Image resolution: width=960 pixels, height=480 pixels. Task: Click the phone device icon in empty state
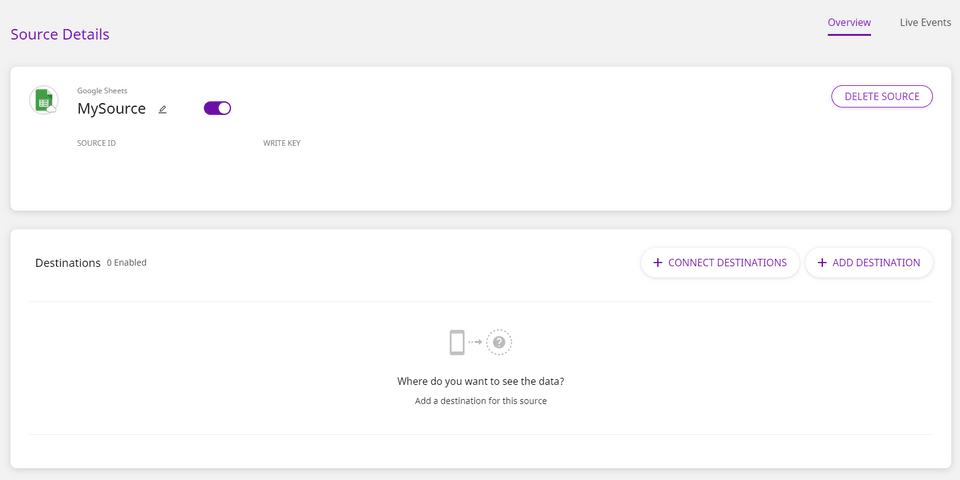click(457, 343)
